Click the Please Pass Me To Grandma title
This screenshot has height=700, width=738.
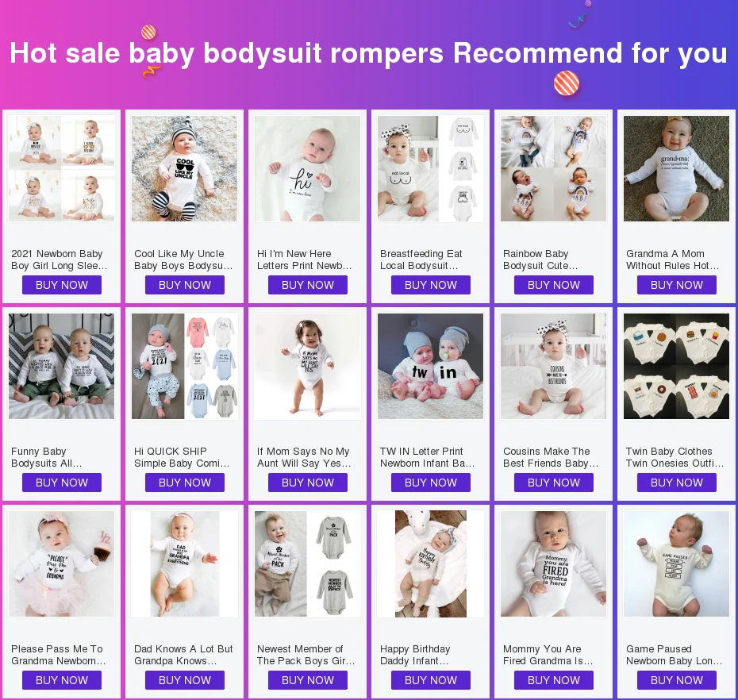pyautogui.click(x=59, y=655)
